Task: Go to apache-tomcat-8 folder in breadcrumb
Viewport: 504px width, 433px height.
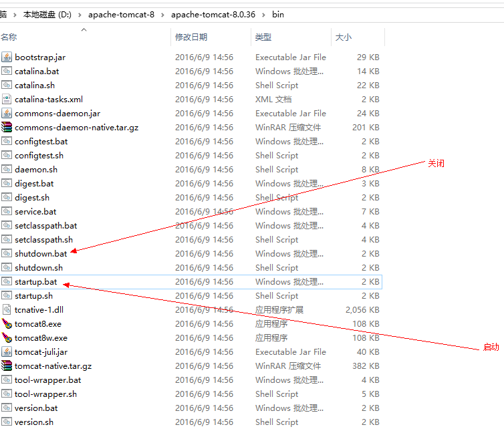Action: 121,15
